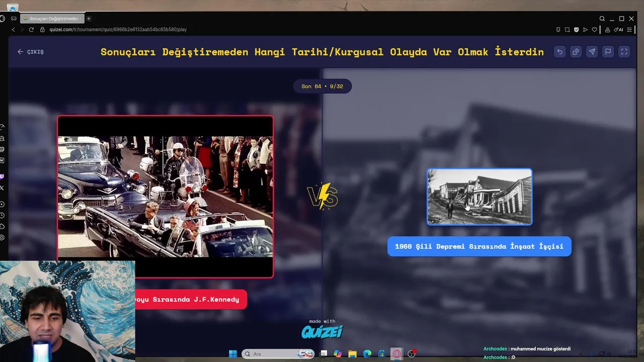Viewport: 644px width, 362px height.
Task: Click the shuffle dice icon in quiz header
Action: click(576, 52)
